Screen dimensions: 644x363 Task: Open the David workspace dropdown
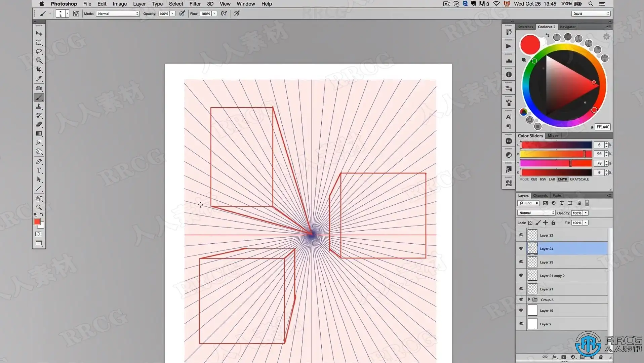(x=591, y=13)
